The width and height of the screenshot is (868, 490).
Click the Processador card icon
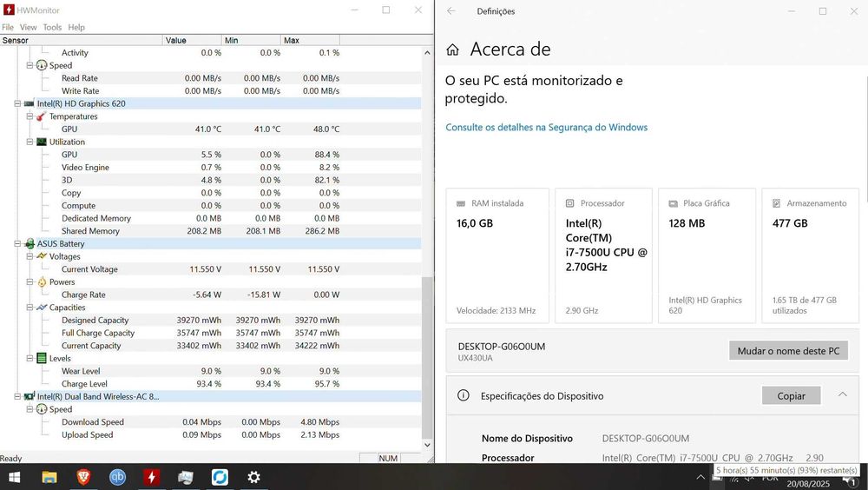(x=569, y=203)
